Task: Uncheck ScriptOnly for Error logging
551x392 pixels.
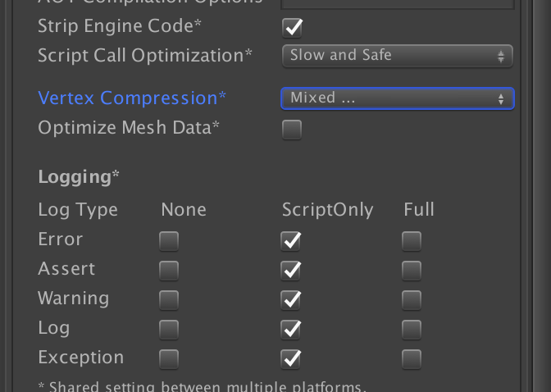Action: click(291, 241)
